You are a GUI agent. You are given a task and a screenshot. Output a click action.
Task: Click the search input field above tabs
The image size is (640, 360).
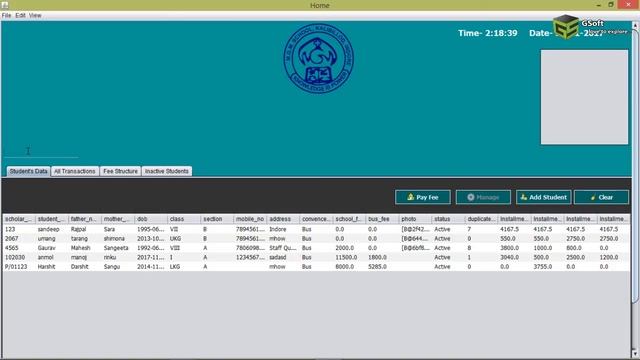[x=41, y=151]
